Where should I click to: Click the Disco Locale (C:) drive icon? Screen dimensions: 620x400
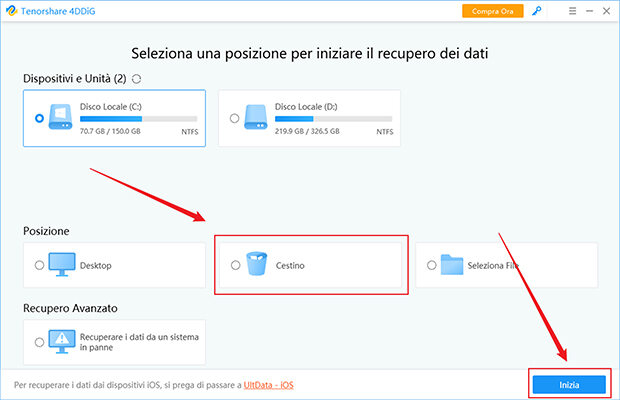point(60,117)
